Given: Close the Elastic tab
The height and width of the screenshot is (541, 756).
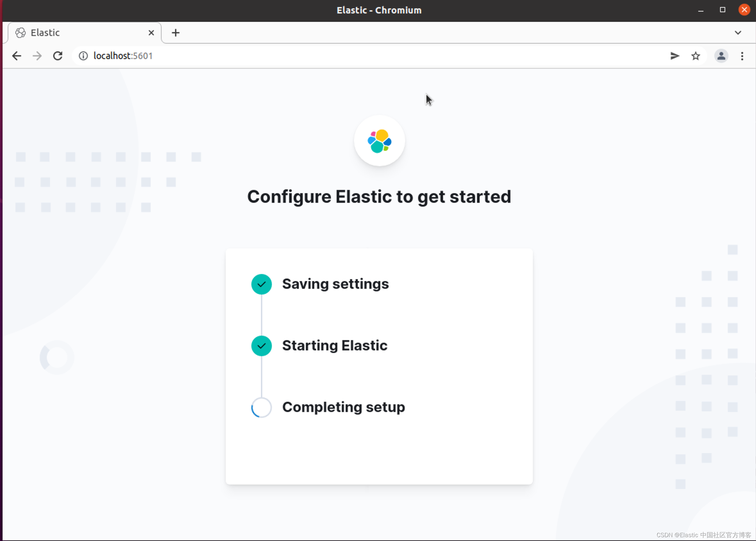Looking at the screenshot, I should (x=151, y=33).
